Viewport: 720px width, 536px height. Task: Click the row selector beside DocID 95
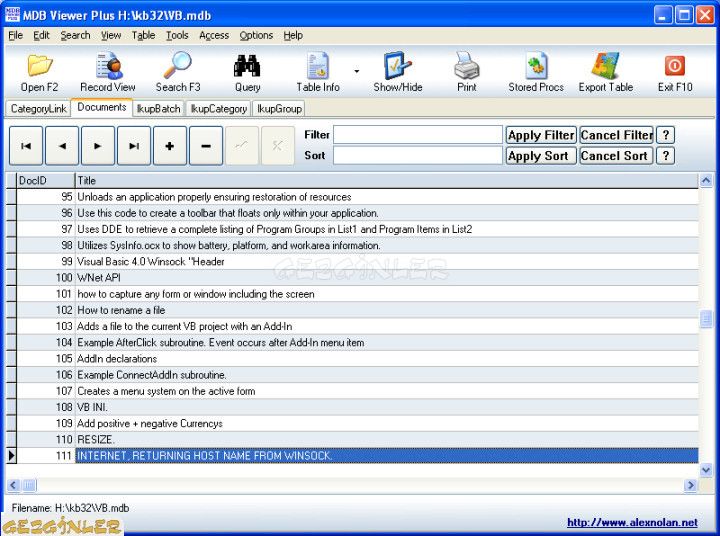pos(11,197)
